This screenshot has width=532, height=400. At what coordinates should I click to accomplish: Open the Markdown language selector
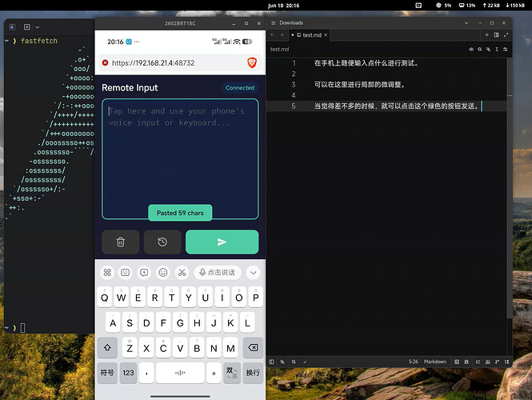click(435, 362)
